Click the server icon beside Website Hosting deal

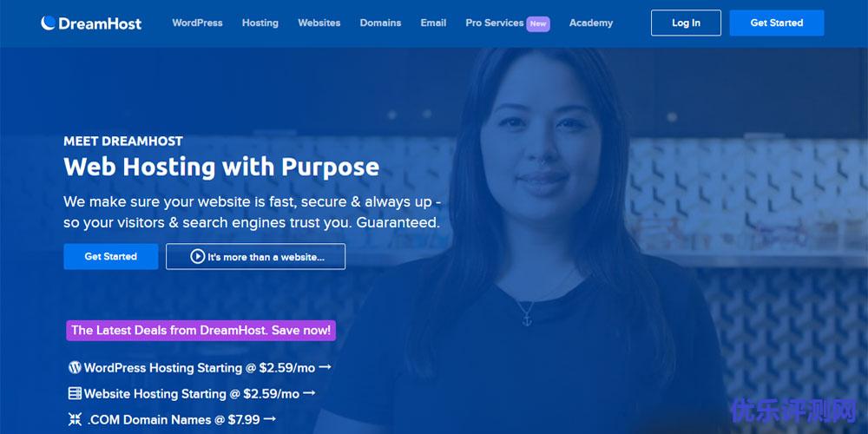click(75, 393)
